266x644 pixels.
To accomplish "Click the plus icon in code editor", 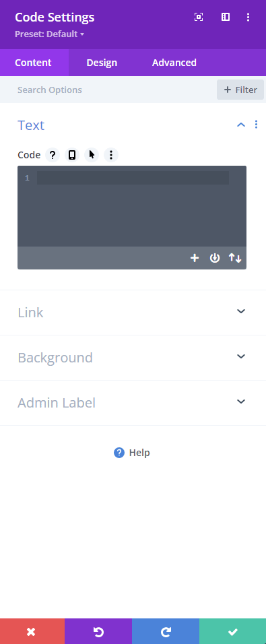I will click(195, 258).
